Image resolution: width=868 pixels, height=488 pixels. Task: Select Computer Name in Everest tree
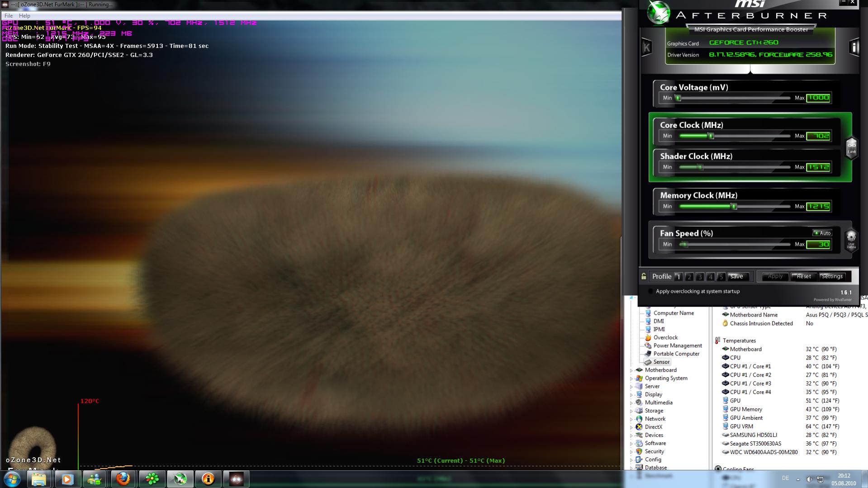pos(673,313)
